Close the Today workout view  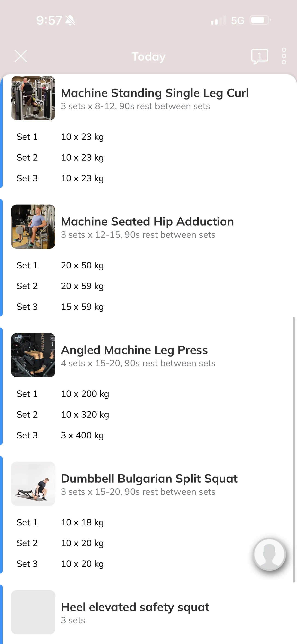coord(21,56)
